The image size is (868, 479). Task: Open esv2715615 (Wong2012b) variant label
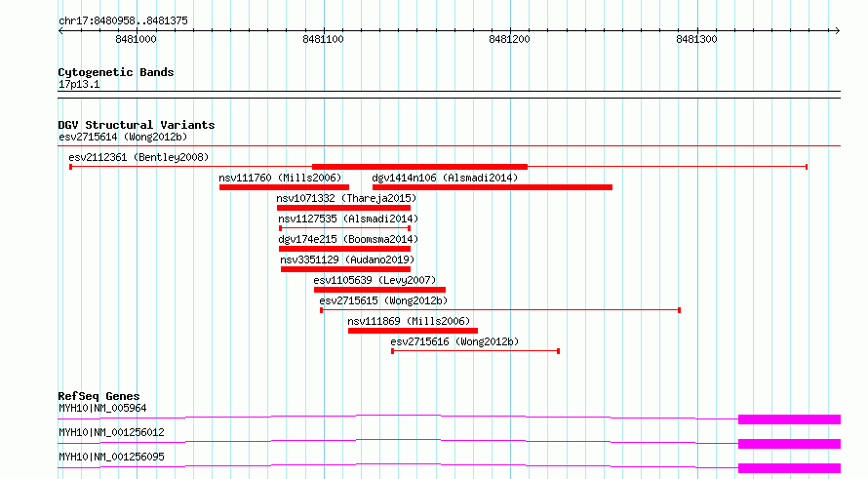[x=383, y=300]
